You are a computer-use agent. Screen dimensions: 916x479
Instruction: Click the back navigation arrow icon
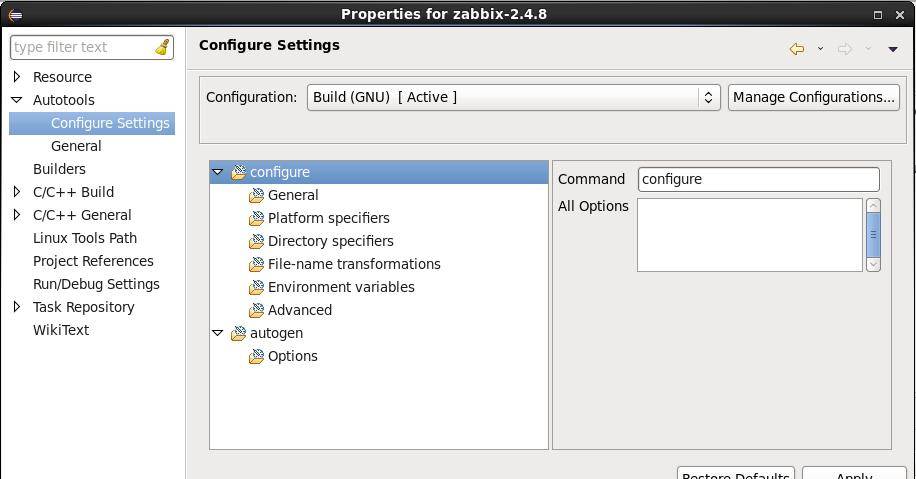point(797,48)
